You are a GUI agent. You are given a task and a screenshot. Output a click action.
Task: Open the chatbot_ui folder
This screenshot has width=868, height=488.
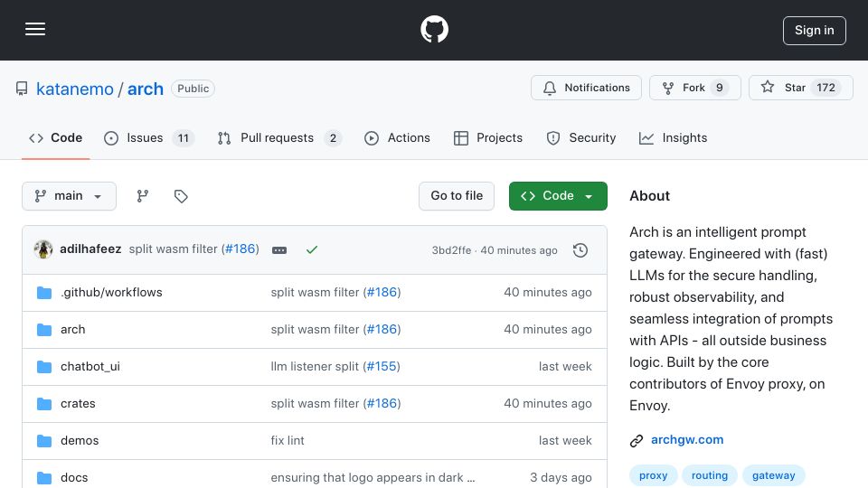pos(90,366)
